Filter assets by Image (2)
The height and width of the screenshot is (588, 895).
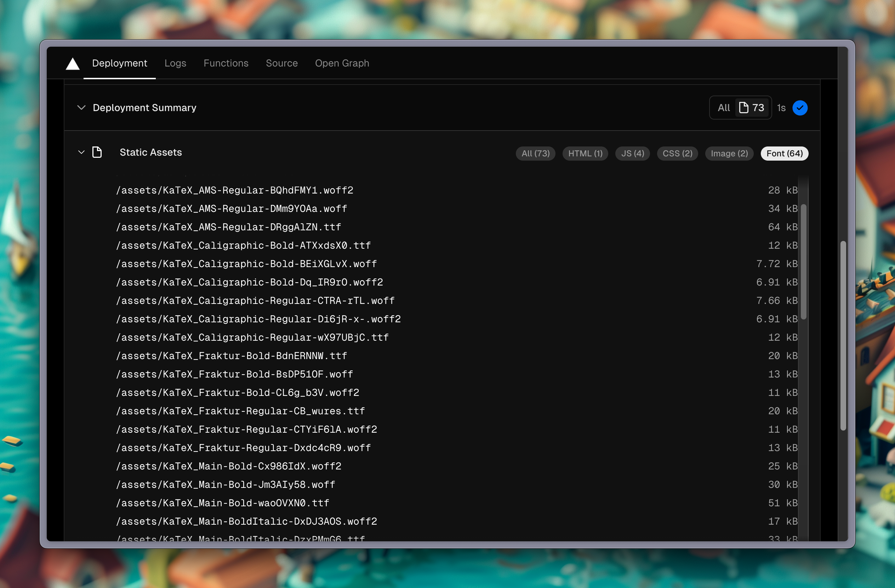(729, 153)
